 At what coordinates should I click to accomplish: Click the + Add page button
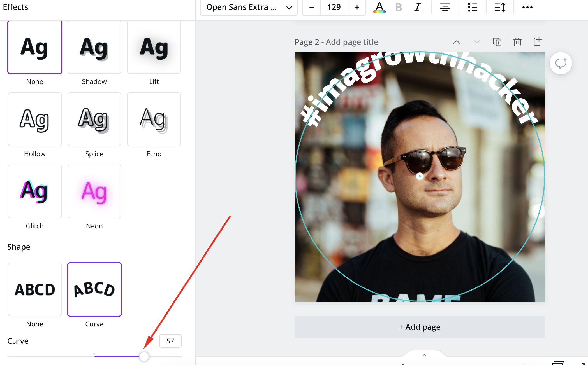[x=420, y=327]
